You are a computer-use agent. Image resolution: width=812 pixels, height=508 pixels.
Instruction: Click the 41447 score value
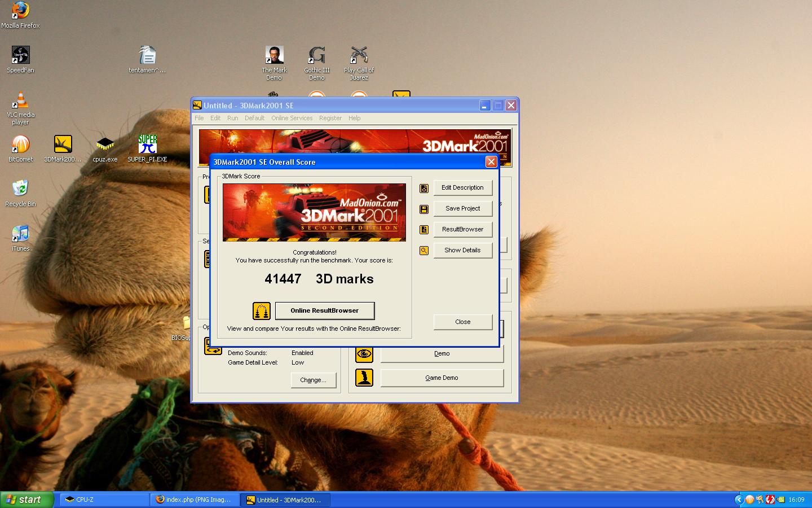pos(283,279)
